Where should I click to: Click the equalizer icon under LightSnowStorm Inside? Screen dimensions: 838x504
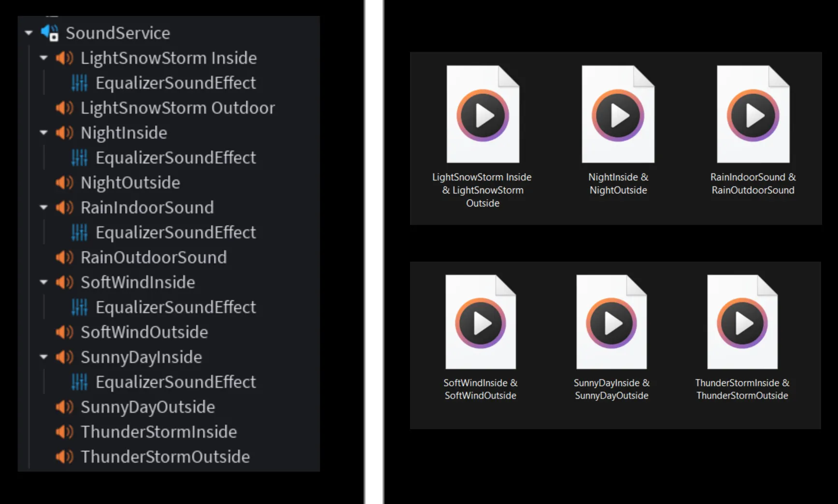[x=79, y=83]
